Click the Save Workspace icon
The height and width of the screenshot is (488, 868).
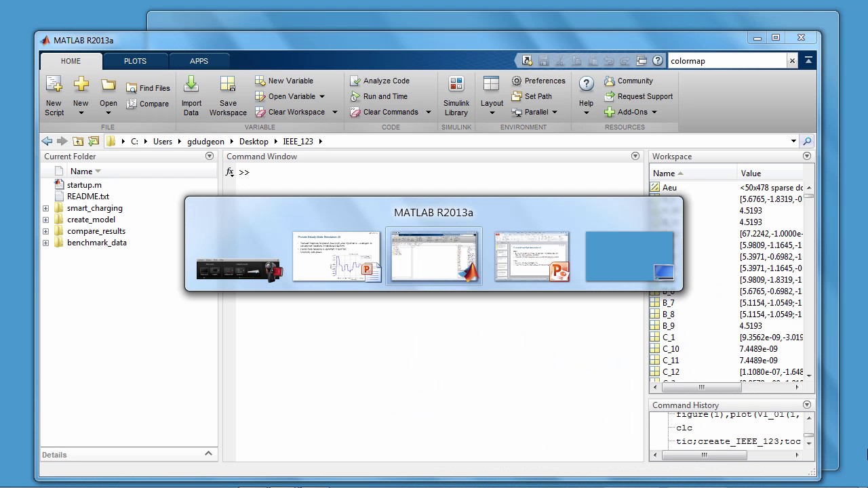tap(228, 84)
